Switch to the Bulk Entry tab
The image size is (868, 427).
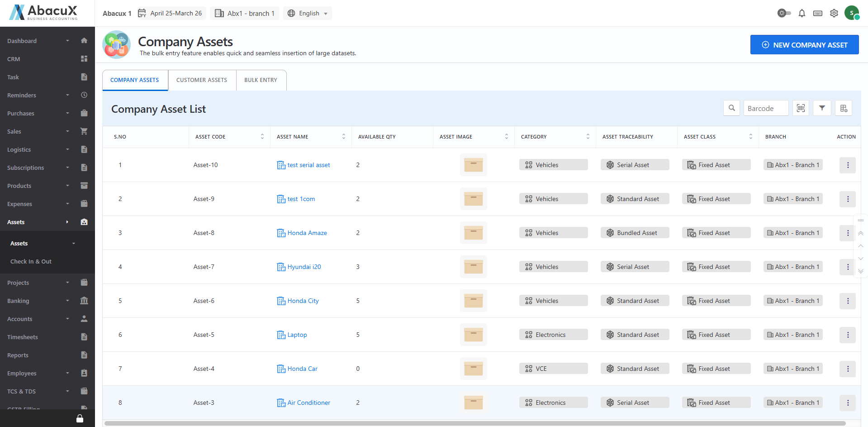(261, 80)
